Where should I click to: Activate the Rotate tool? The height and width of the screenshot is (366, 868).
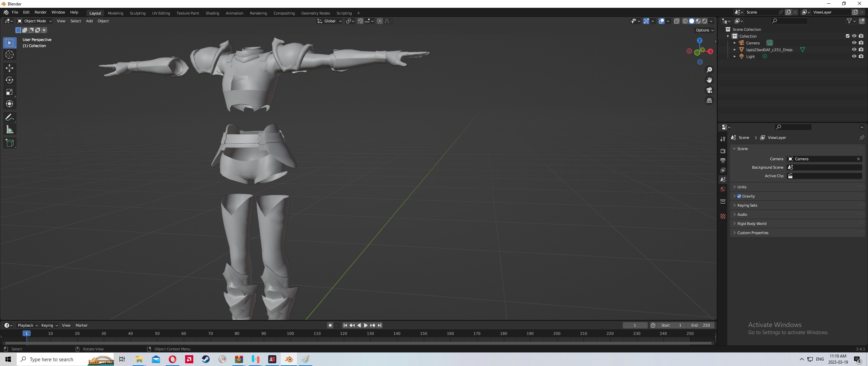tap(9, 80)
